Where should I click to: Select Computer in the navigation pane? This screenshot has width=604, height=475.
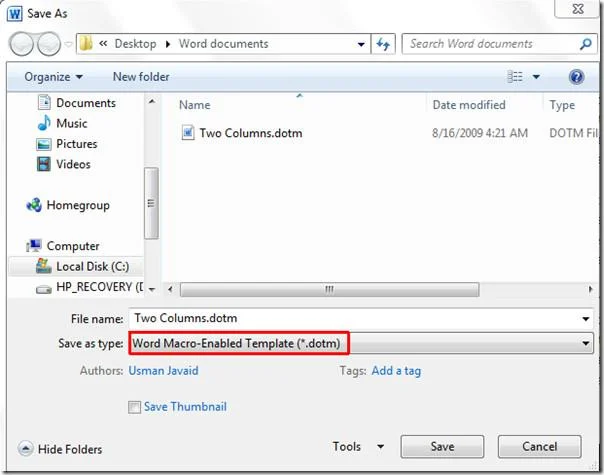tap(62, 246)
